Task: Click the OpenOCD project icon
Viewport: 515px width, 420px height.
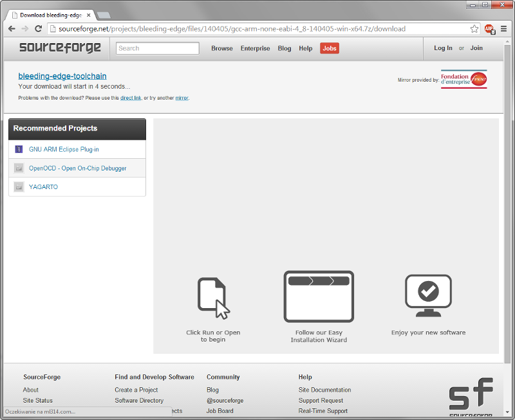Action: 19,168
